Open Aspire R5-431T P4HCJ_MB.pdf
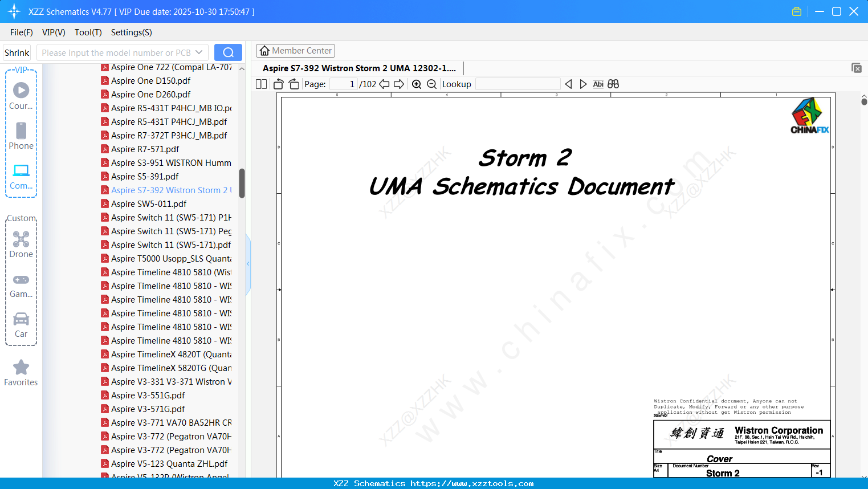Image resolution: width=868 pixels, height=489 pixels. click(164, 122)
